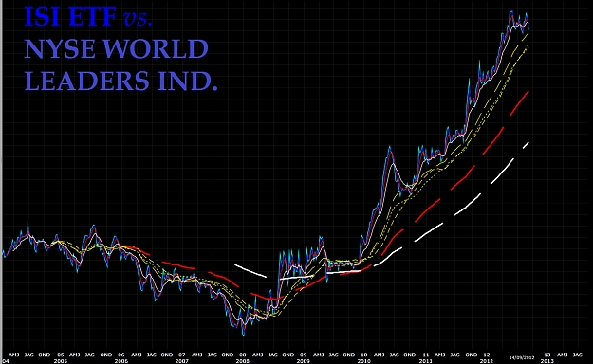Click the "ISI ETF vs." title line
593x364 pixels.
click(x=88, y=17)
